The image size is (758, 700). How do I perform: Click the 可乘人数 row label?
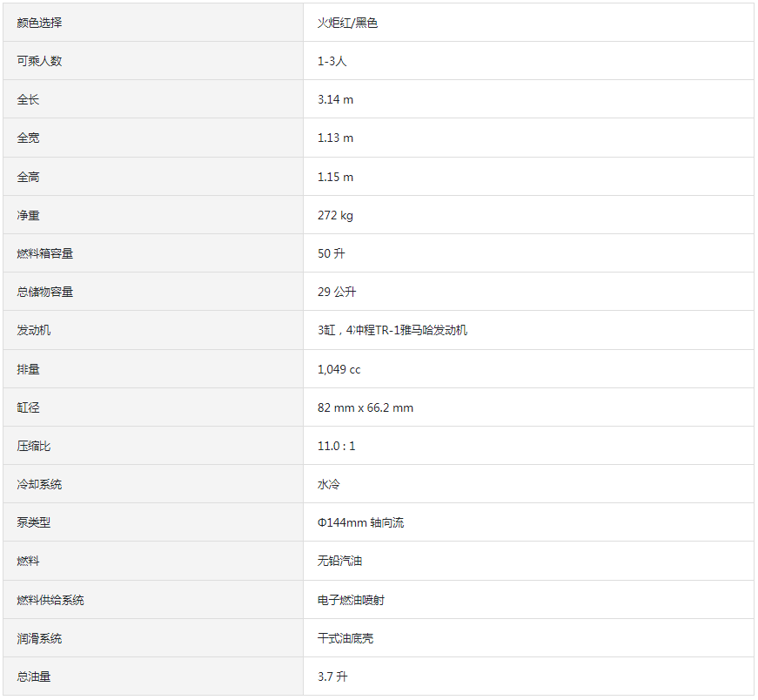click(39, 61)
